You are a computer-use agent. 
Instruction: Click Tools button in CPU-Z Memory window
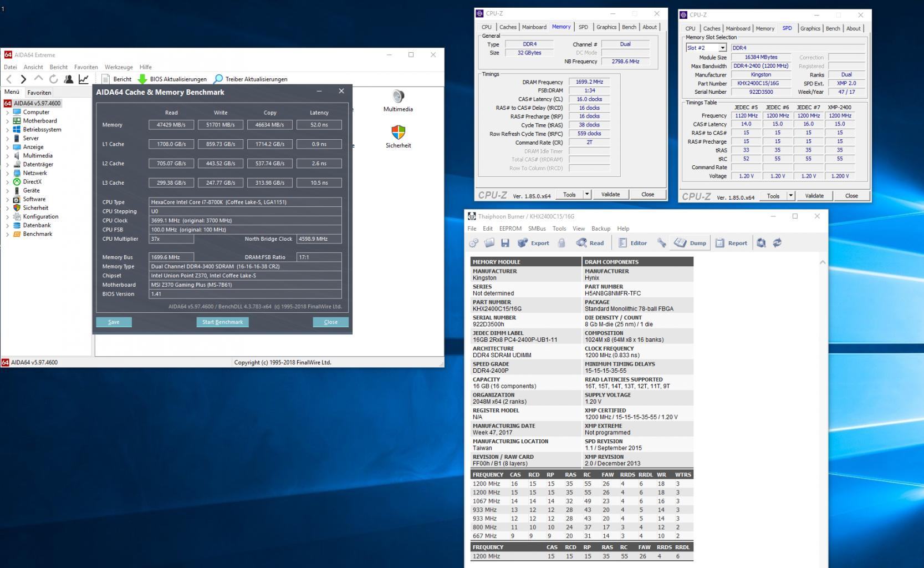tap(569, 195)
